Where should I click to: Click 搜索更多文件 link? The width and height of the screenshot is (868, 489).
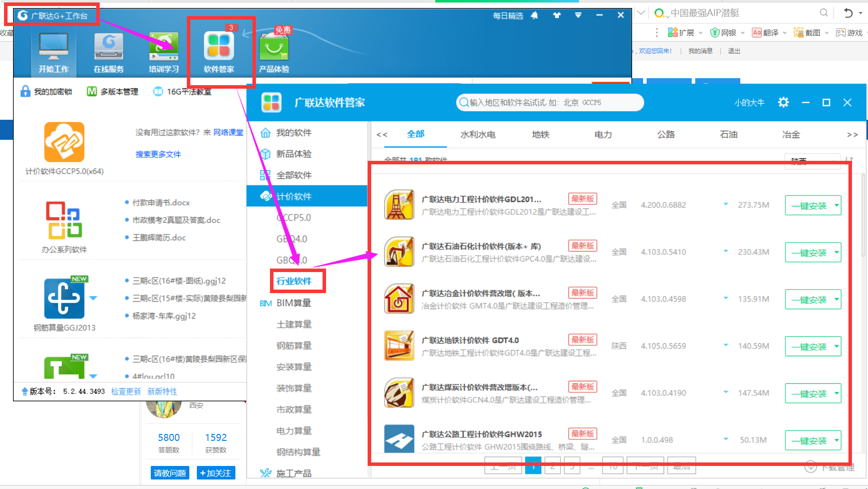(x=158, y=154)
